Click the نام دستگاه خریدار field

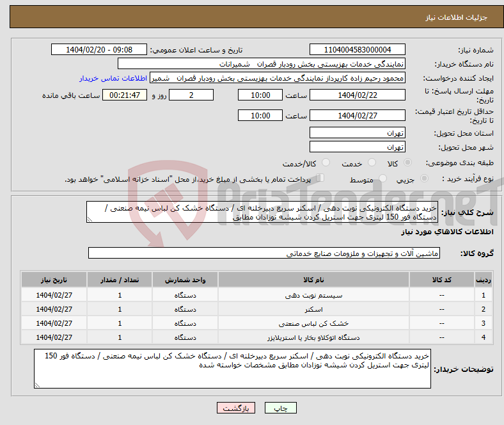tap(262, 64)
